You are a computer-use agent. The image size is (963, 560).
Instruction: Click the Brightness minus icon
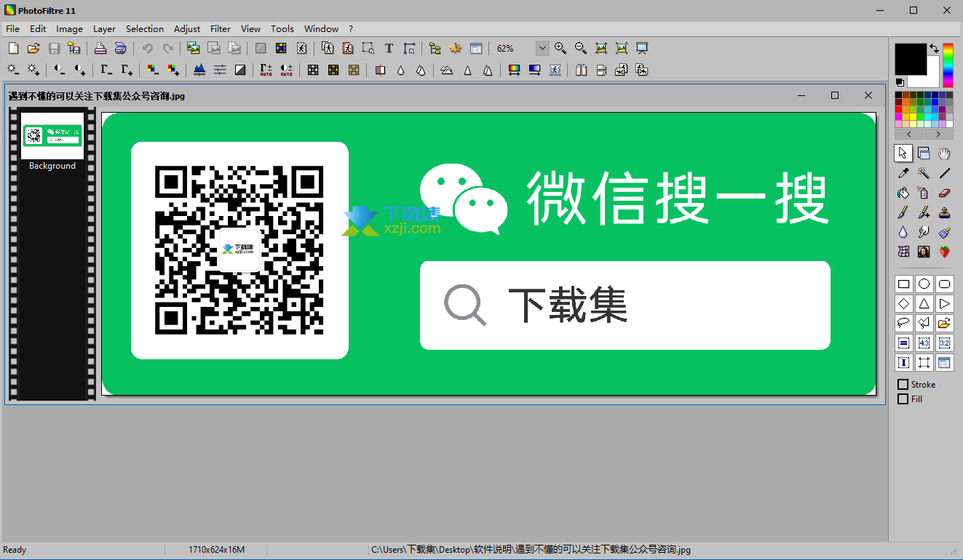coord(13,70)
